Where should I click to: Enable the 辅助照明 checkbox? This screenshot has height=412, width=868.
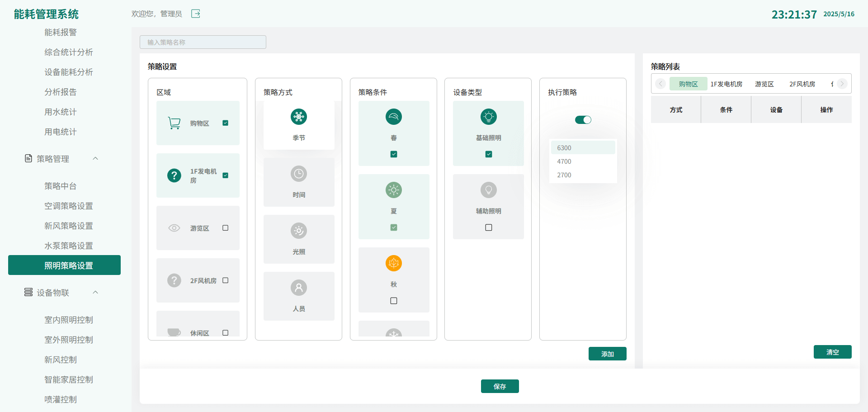pos(489,227)
